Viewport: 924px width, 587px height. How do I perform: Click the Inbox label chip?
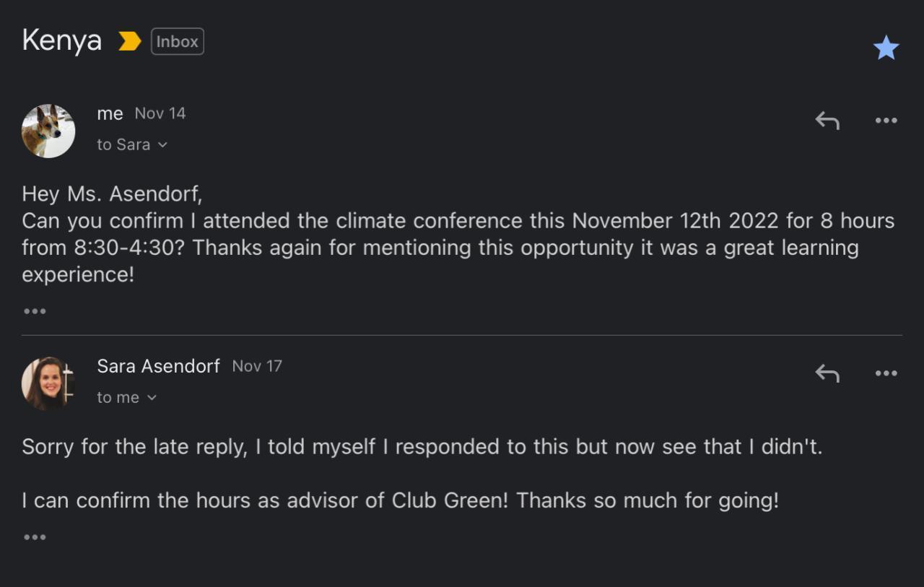(x=177, y=41)
